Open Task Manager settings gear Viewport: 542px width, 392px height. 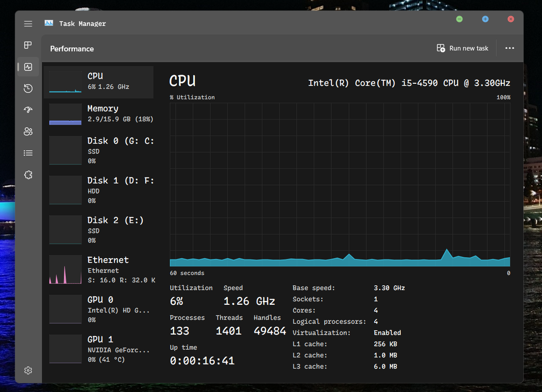point(28,370)
